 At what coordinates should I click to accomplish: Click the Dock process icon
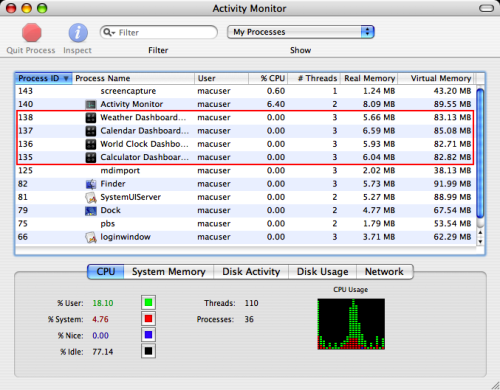click(x=91, y=211)
